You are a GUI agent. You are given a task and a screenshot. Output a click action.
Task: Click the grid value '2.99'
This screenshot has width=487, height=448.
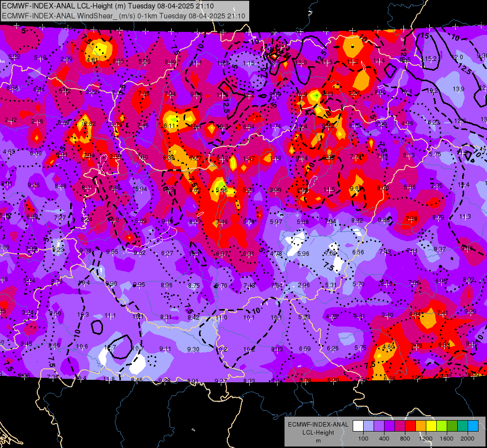pyautogui.click(x=66, y=59)
